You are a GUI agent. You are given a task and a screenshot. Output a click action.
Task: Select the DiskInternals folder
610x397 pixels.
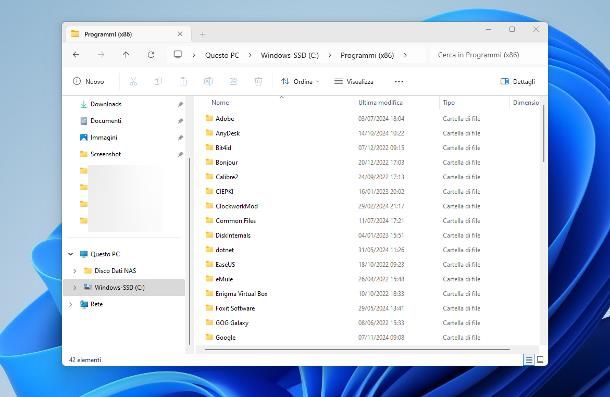tap(233, 235)
